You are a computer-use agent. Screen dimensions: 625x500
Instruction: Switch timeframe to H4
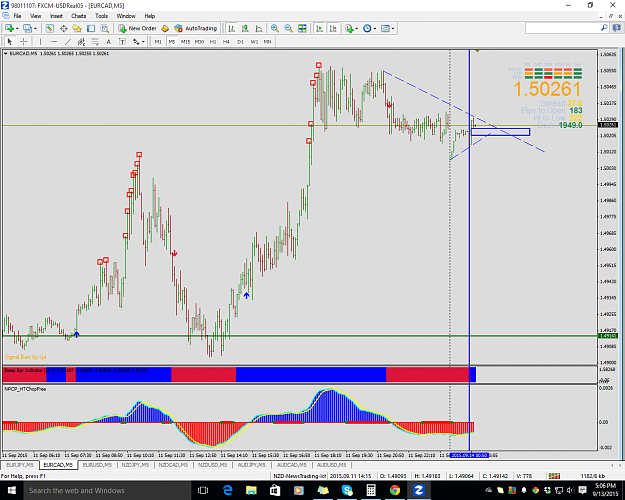[226, 41]
